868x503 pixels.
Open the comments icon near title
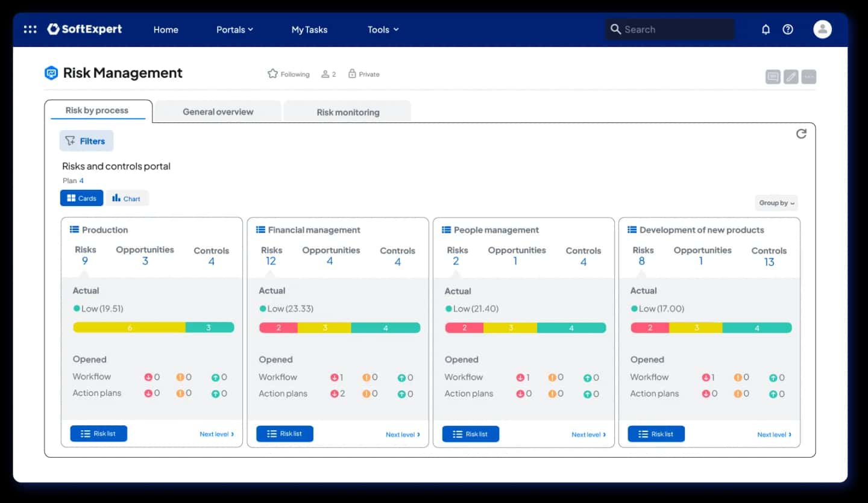(773, 77)
